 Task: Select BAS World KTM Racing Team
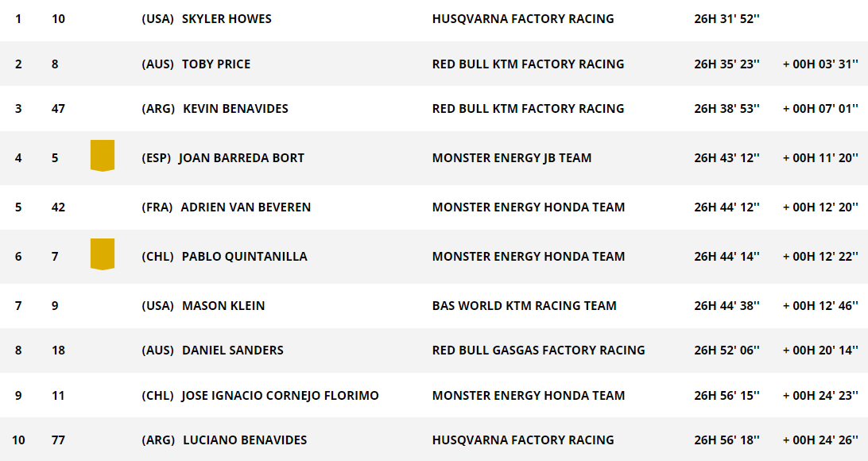[525, 305]
